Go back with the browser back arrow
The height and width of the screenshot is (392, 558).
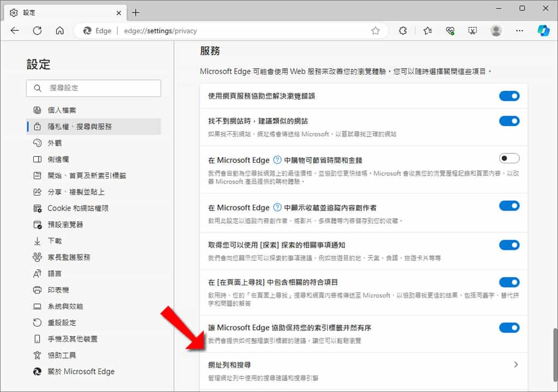[15, 30]
